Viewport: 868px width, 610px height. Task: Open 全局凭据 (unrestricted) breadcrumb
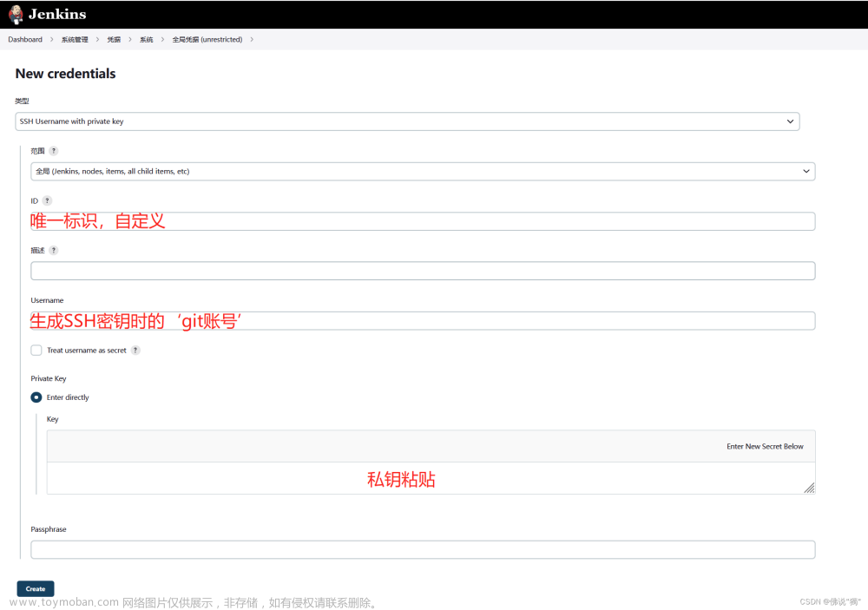tap(207, 39)
